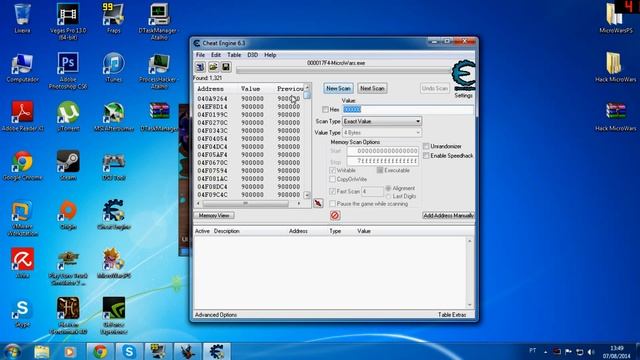Click the Cheat Engine logo above Settings
Viewport: 640px width, 360px height.
click(464, 76)
